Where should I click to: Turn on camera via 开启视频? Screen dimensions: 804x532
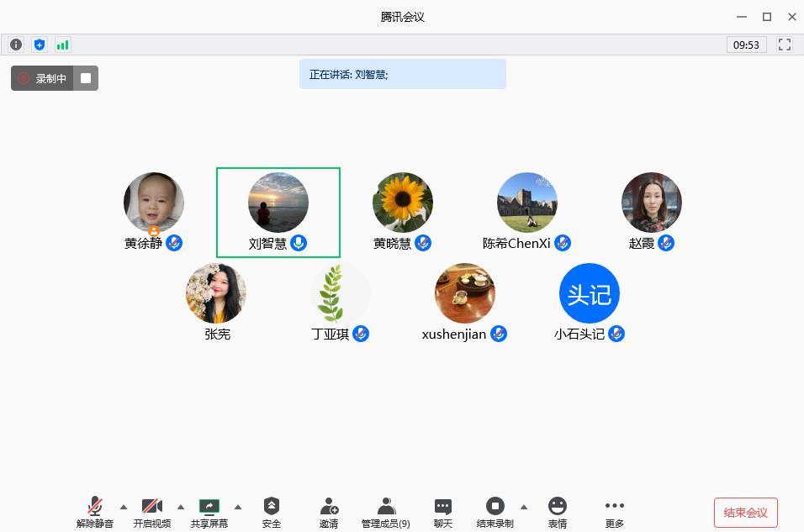(151, 512)
